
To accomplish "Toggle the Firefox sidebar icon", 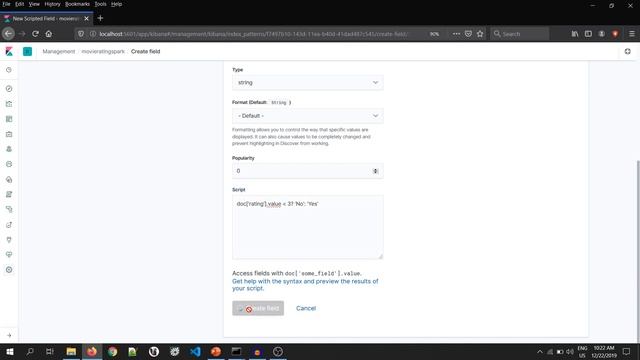I will click(x=588, y=34).
